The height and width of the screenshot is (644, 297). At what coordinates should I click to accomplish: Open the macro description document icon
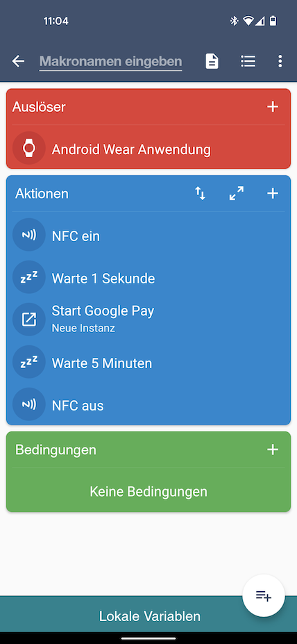(x=212, y=62)
